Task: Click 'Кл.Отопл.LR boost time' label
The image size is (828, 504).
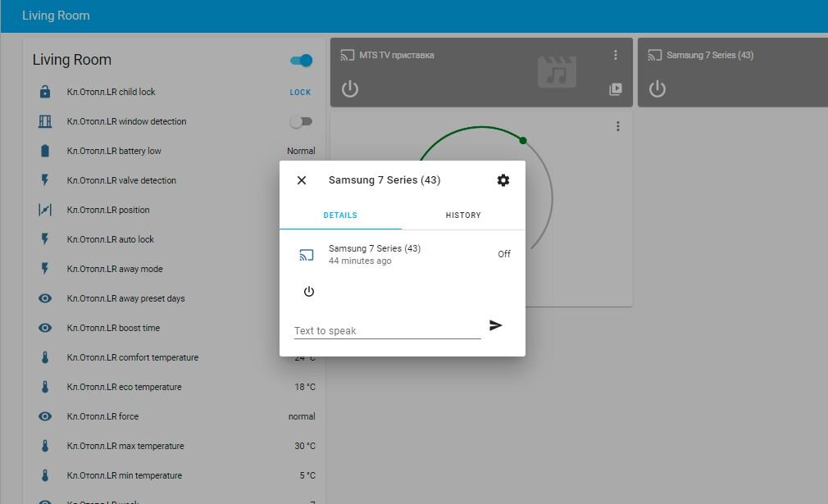Action: pyautogui.click(x=113, y=329)
